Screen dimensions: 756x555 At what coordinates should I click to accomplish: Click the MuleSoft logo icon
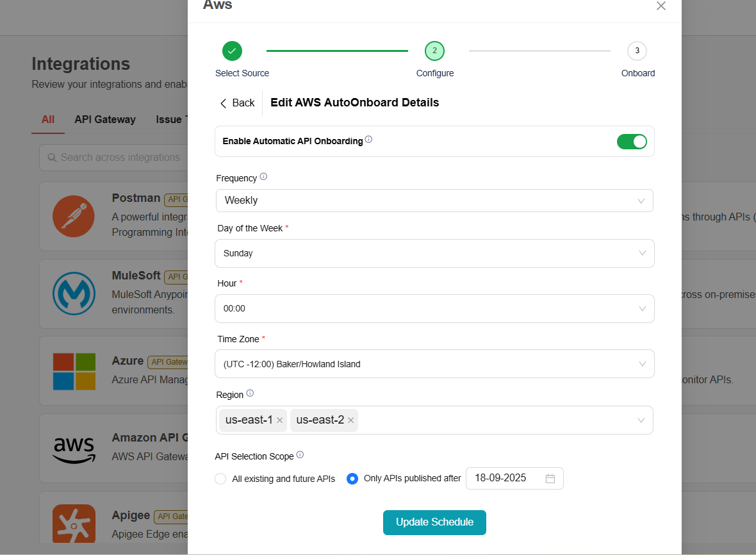(x=74, y=294)
